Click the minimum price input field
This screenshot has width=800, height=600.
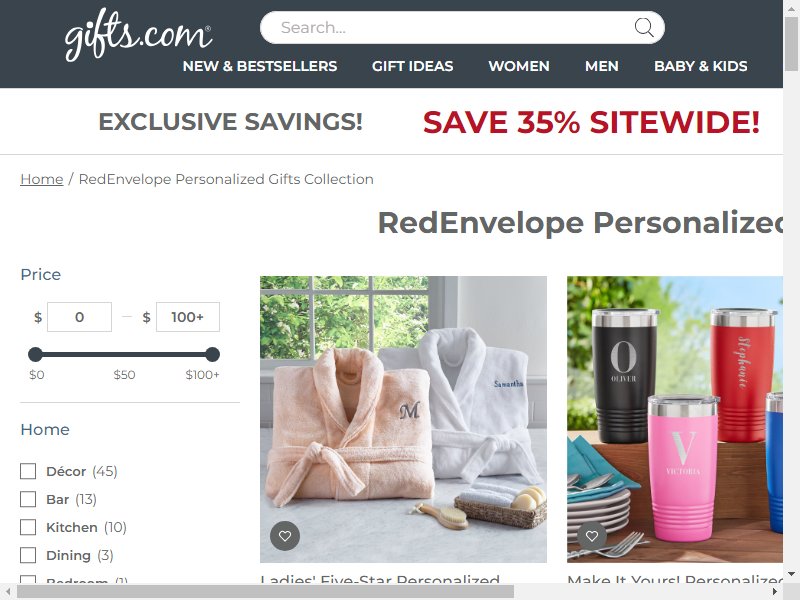[x=80, y=317]
